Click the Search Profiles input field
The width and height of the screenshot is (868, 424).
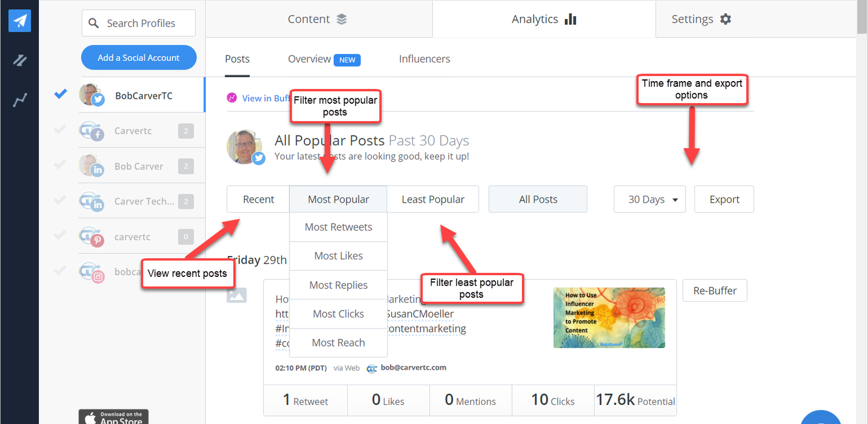(139, 23)
